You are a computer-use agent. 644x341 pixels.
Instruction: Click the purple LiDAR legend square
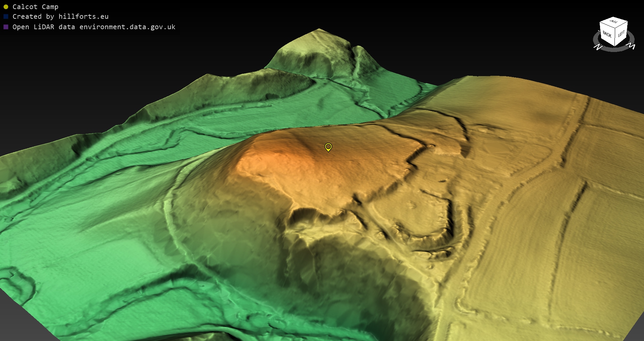coord(6,27)
